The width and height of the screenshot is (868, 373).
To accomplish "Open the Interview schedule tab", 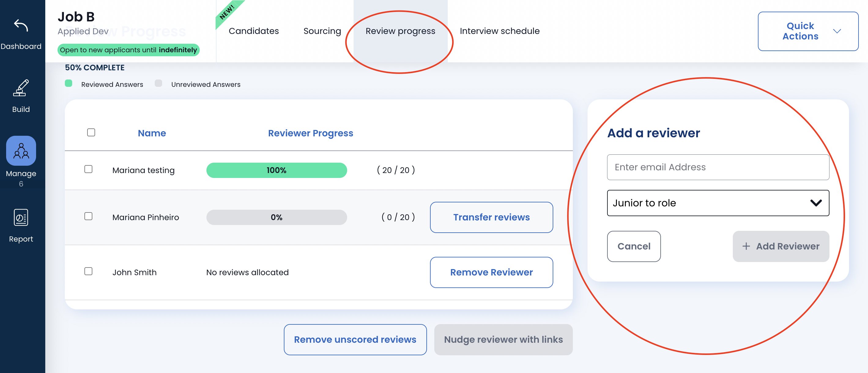I will (x=499, y=31).
